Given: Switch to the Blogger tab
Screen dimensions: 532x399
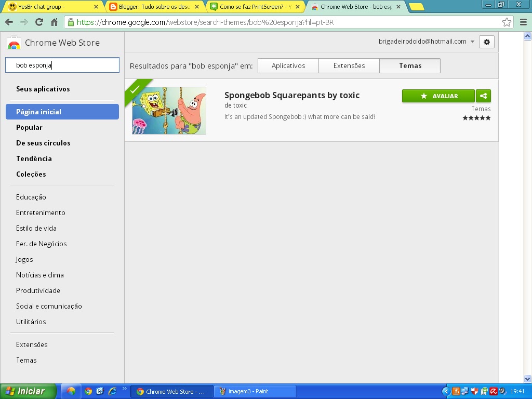Looking at the screenshot, I should pos(154,7).
